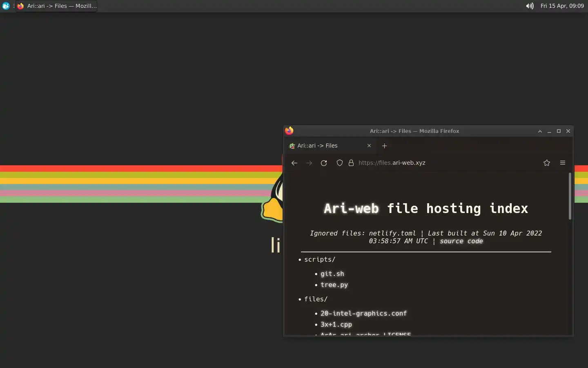Bookmark this page with the star icon
588x368 pixels.
coord(547,163)
